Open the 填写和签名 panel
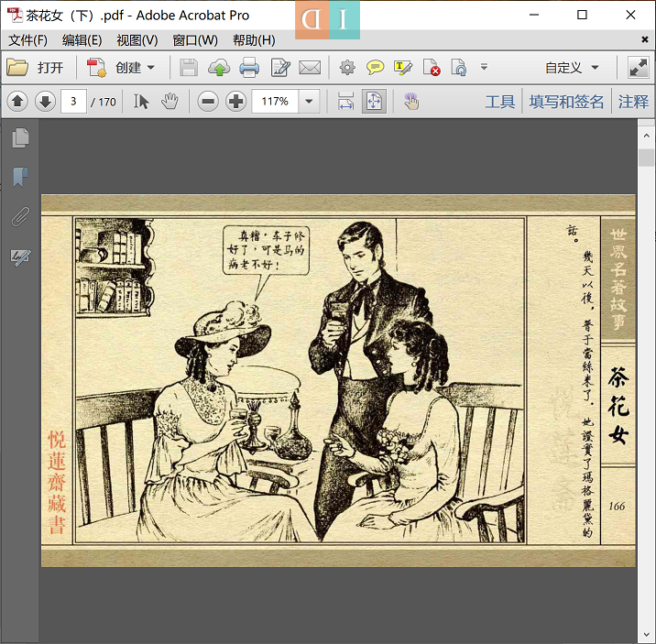 click(x=566, y=102)
